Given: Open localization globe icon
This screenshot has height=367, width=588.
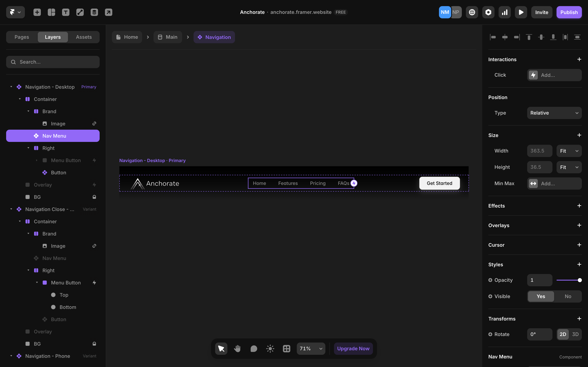Looking at the screenshot, I should 472,12.
